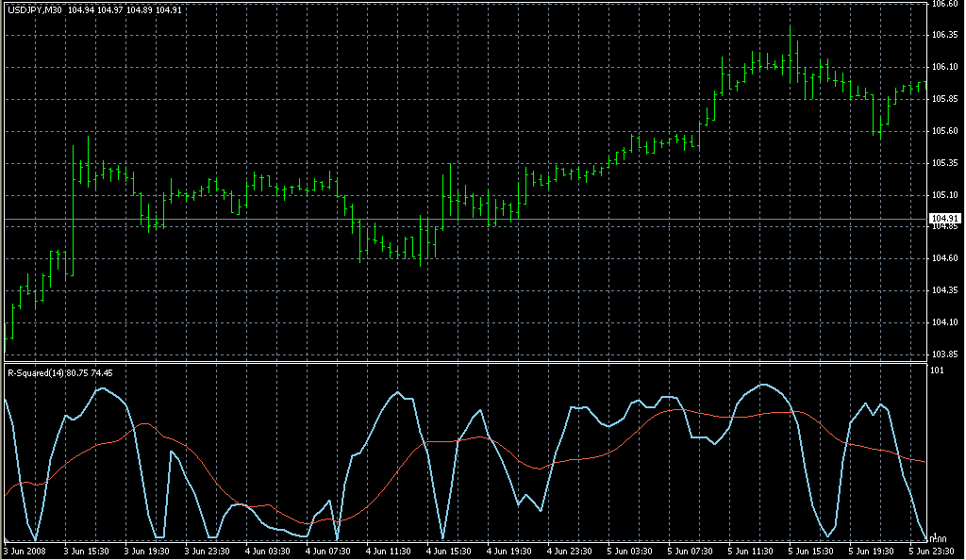Click the 3 Jun 19:30 time label

pos(146,552)
